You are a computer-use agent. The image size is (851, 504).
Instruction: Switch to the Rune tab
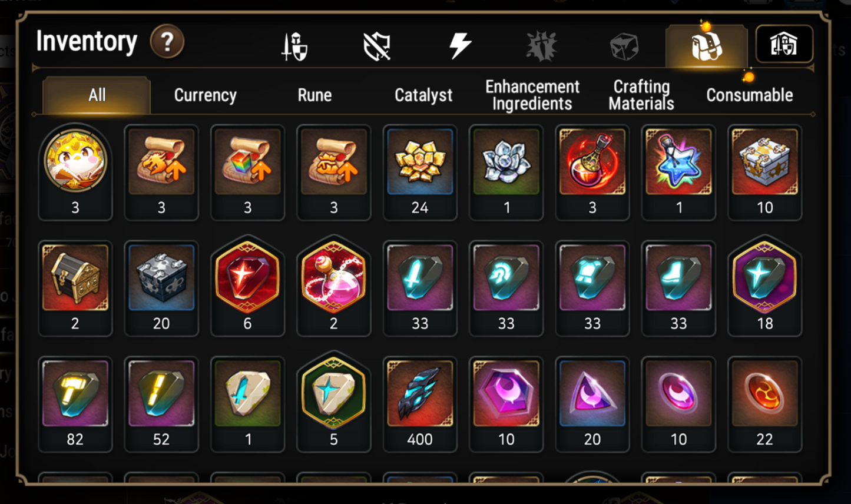(314, 95)
